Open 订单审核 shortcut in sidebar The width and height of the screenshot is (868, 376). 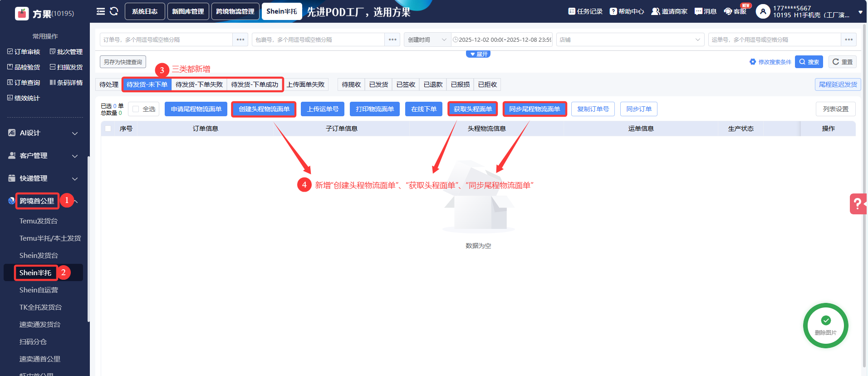click(24, 52)
